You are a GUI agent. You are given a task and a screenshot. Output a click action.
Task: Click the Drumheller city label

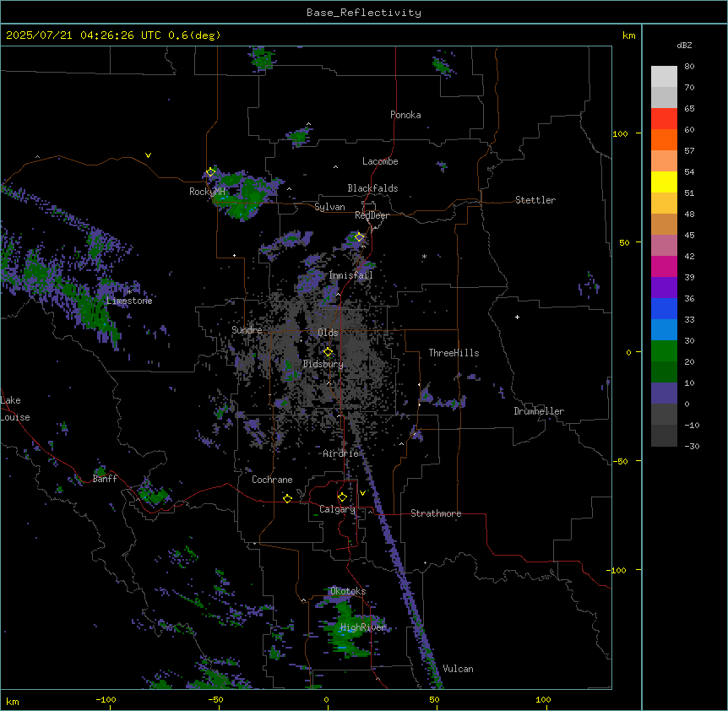click(x=539, y=411)
